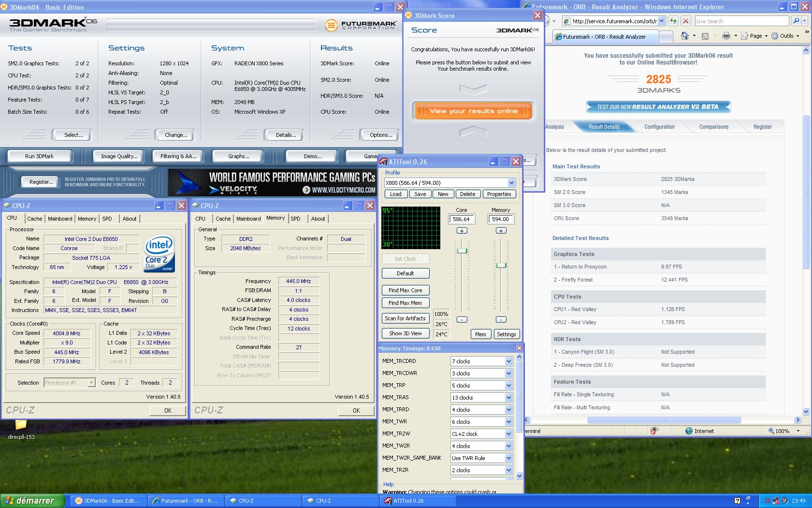Switch to the SPD tab in right CPU-Z window
The height and width of the screenshot is (508, 812).
coord(295,219)
